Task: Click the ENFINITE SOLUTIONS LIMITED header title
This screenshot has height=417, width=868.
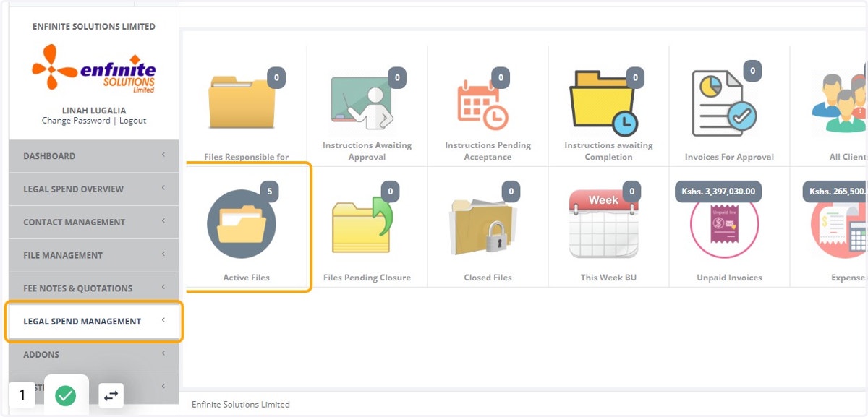Action: tap(94, 27)
